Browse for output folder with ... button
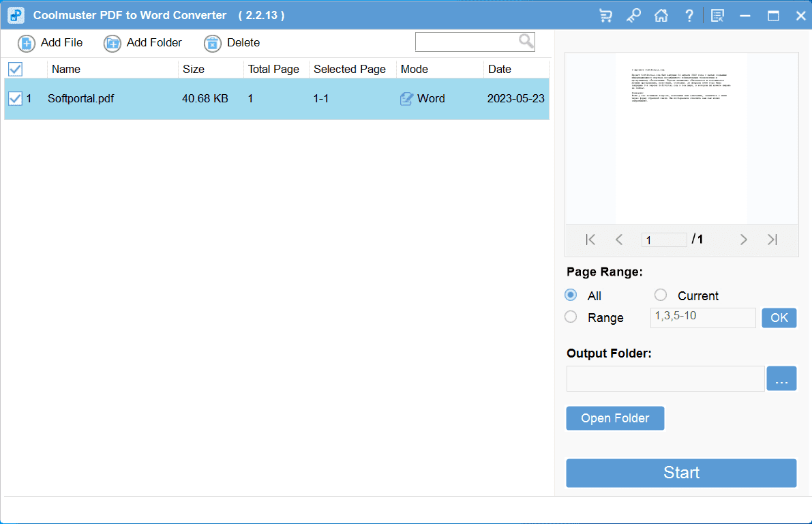Image resolution: width=812 pixels, height=524 pixels. click(781, 379)
